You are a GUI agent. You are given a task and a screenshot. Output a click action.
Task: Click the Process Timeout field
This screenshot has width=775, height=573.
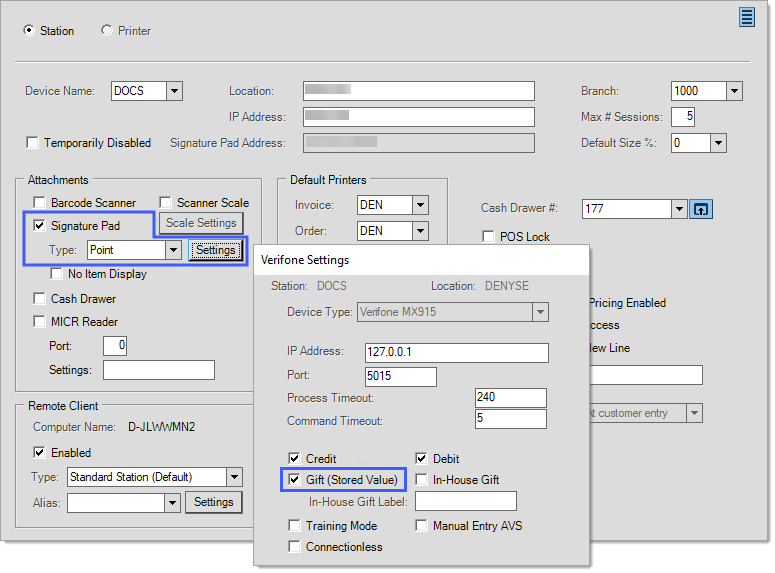[x=511, y=397]
